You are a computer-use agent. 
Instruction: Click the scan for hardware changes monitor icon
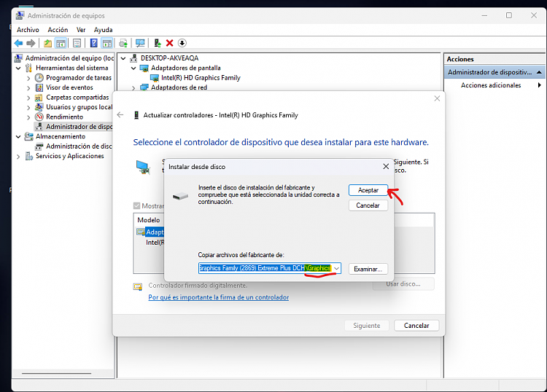point(140,43)
